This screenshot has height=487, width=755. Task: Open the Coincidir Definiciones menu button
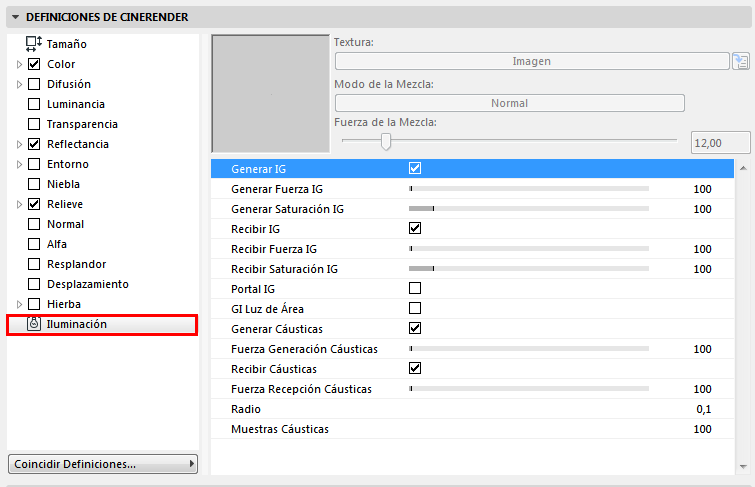[x=102, y=464]
